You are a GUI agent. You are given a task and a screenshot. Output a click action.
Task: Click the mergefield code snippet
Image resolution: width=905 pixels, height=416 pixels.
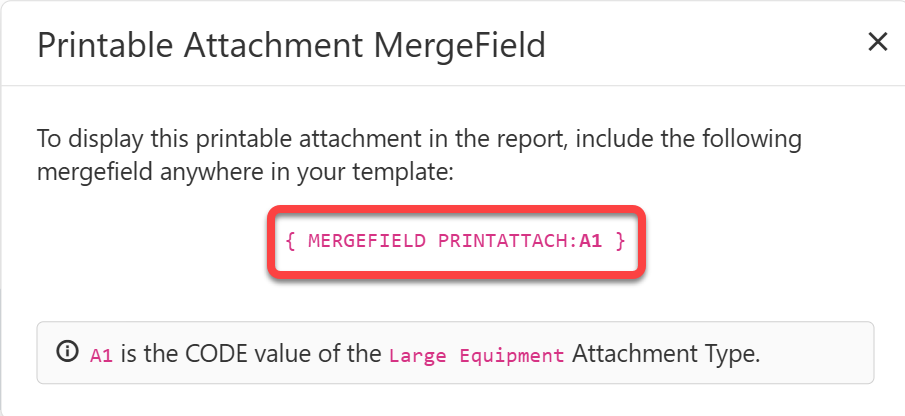(455, 241)
